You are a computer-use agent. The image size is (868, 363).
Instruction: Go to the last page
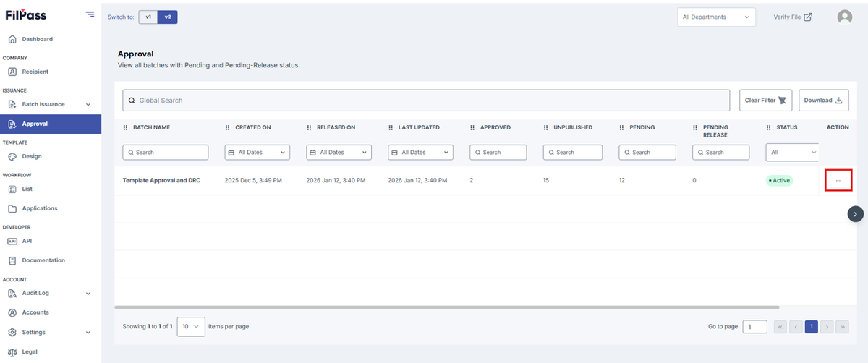point(843,327)
